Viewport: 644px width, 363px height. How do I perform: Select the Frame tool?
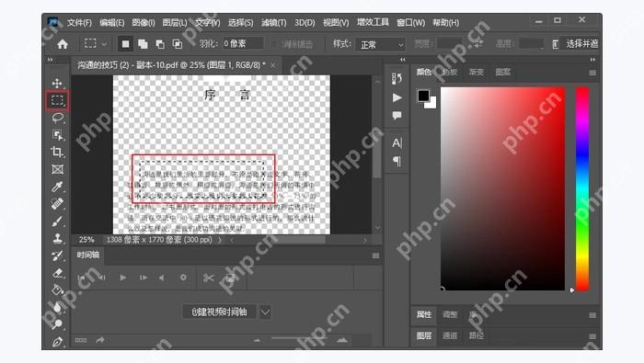pyautogui.click(x=57, y=169)
